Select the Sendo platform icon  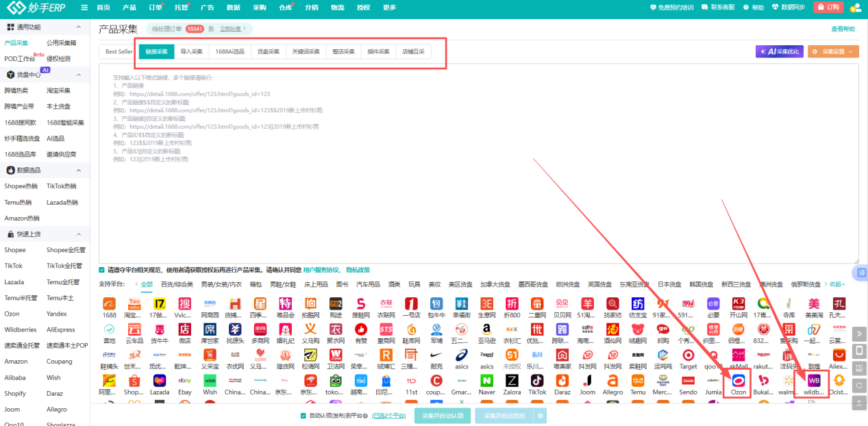click(x=688, y=381)
